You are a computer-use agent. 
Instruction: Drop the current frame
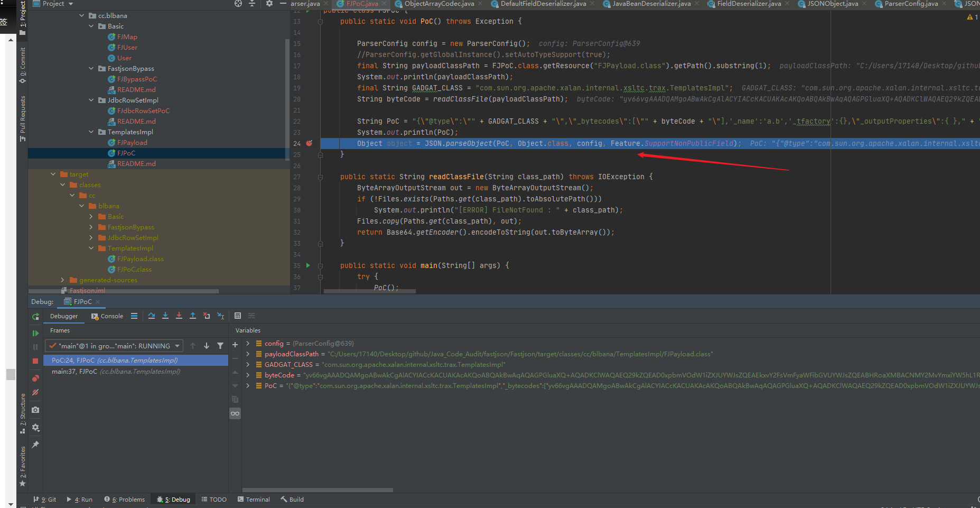tap(207, 316)
